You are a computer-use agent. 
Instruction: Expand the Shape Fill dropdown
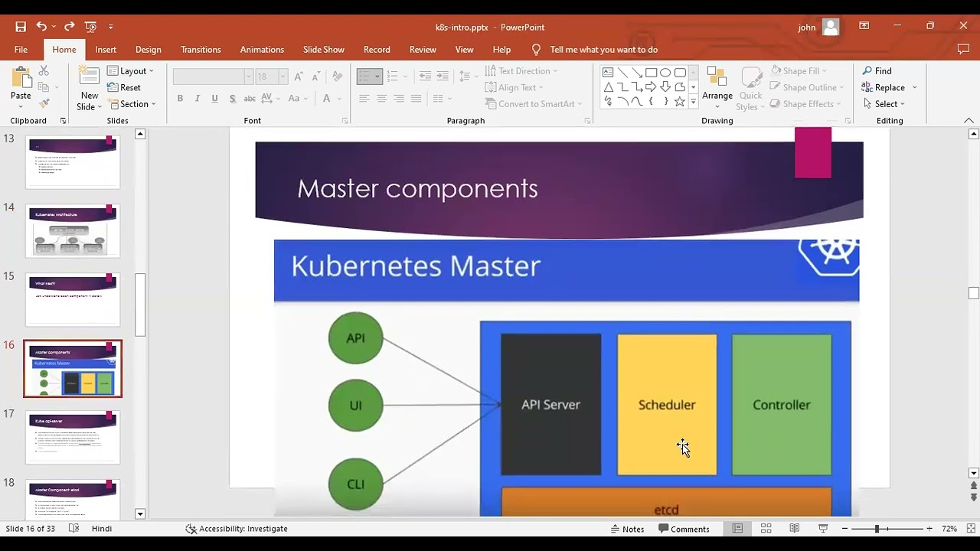[799, 71]
